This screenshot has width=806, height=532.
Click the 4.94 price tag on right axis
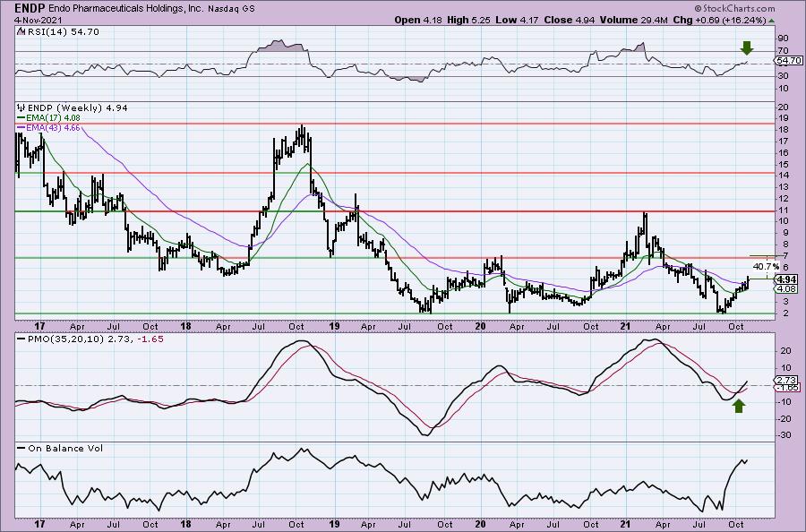[787, 279]
